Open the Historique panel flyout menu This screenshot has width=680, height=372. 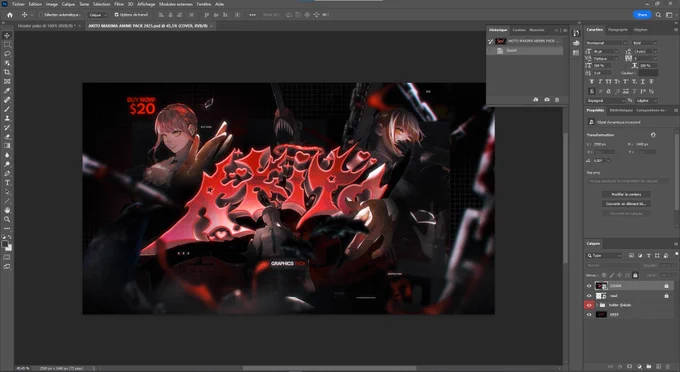(x=565, y=30)
